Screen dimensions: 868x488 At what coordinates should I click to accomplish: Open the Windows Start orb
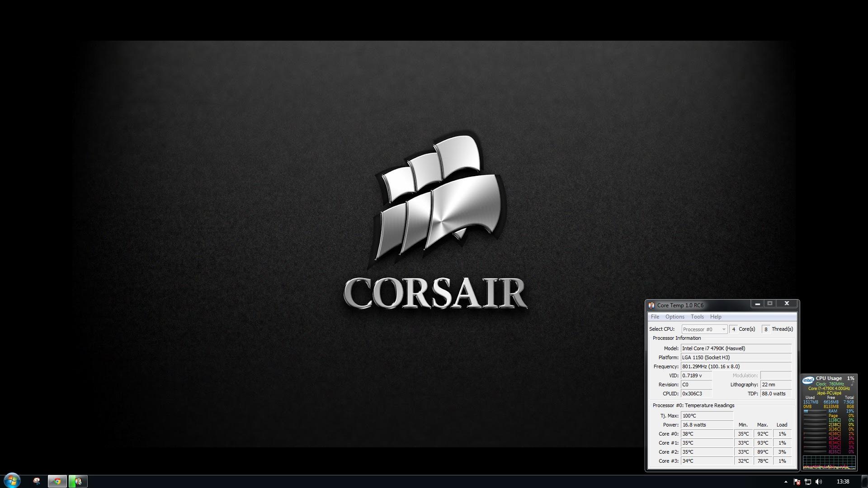(12, 481)
